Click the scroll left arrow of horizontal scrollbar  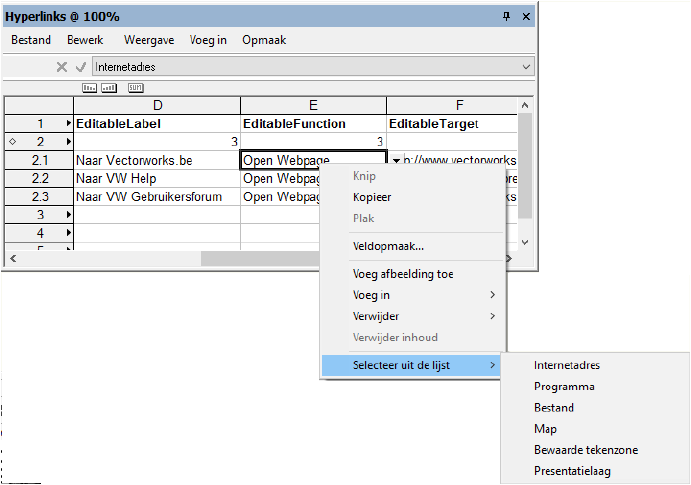click(13, 259)
